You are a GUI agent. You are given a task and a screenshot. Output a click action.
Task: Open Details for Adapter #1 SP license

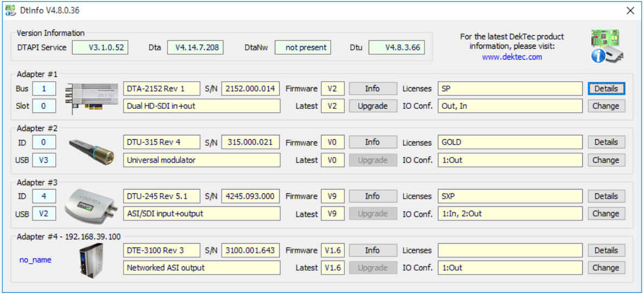606,89
